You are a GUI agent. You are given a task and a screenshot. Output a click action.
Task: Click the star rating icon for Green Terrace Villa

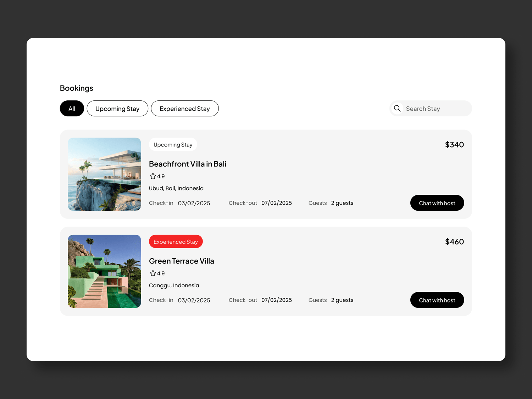153,273
